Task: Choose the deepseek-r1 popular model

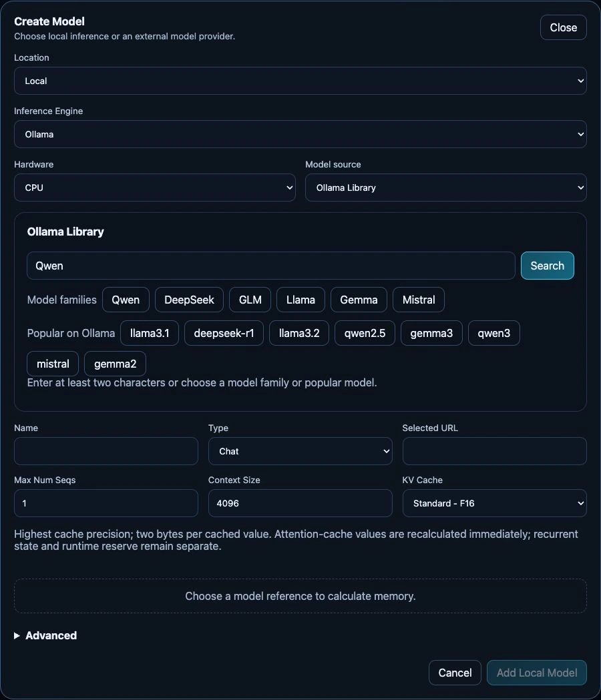Action: 224,333
